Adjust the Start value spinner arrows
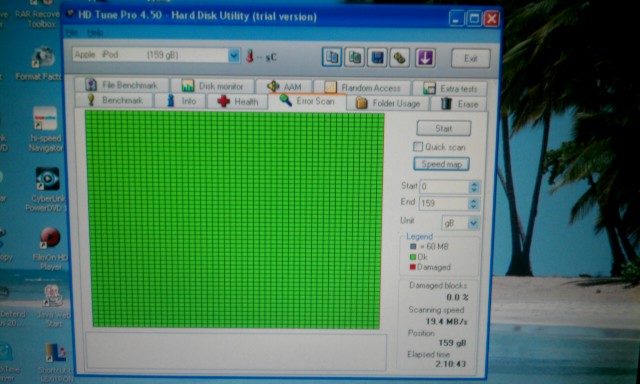This screenshot has height=384, width=640. (x=474, y=187)
